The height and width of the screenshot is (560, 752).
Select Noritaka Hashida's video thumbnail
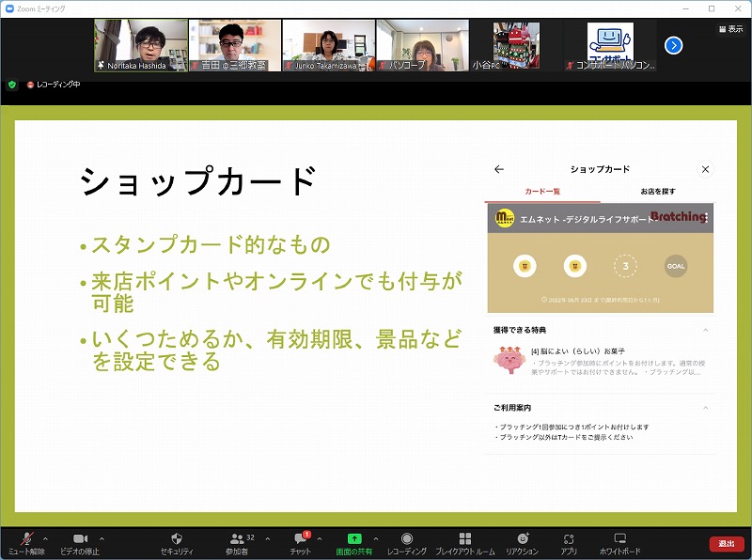click(141, 45)
